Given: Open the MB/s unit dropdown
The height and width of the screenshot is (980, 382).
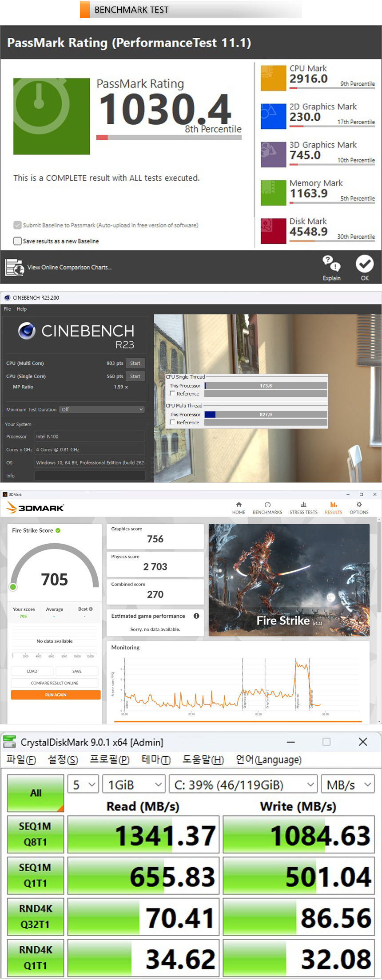Looking at the screenshot, I should pyautogui.click(x=348, y=785).
